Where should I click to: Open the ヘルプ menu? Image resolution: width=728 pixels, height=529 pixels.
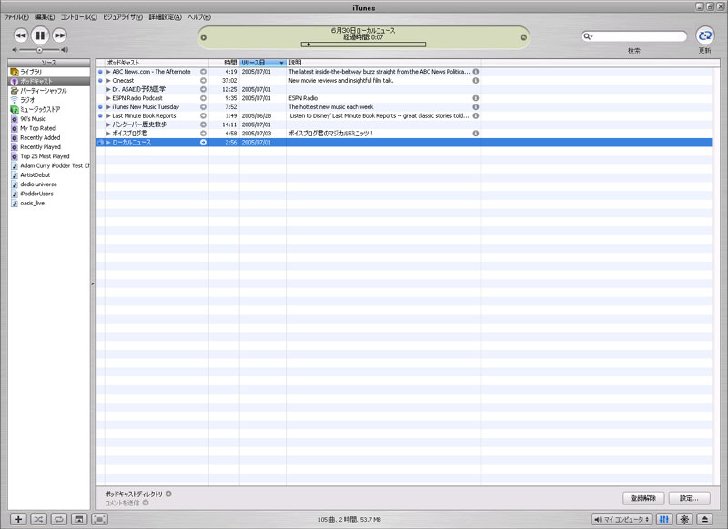[199, 17]
